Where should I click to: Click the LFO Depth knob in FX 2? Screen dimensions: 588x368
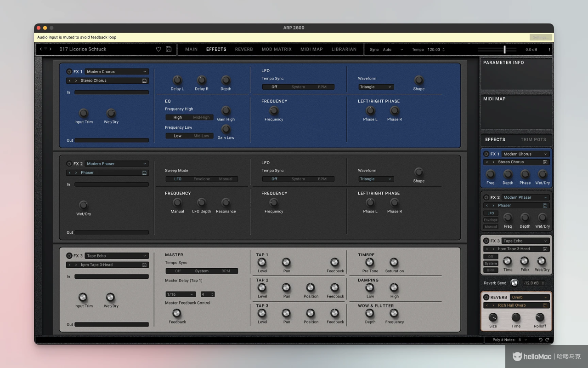click(201, 202)
